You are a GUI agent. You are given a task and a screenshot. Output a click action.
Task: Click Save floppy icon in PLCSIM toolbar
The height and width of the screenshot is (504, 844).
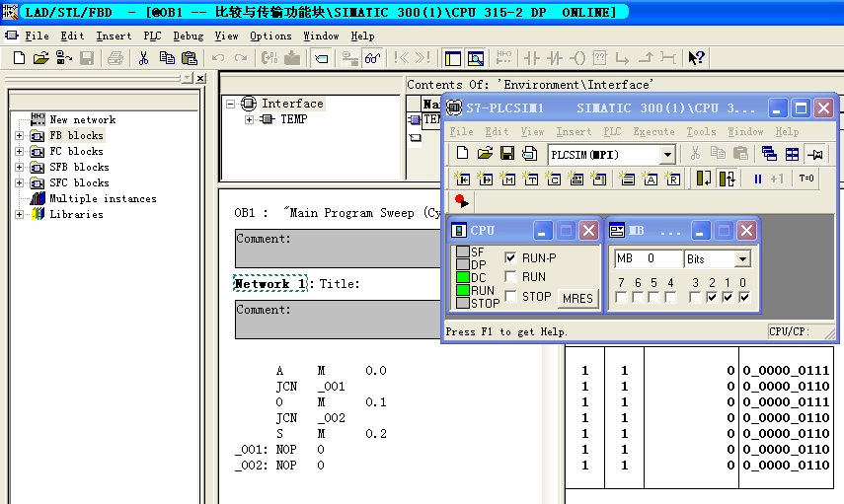[507, 153]
